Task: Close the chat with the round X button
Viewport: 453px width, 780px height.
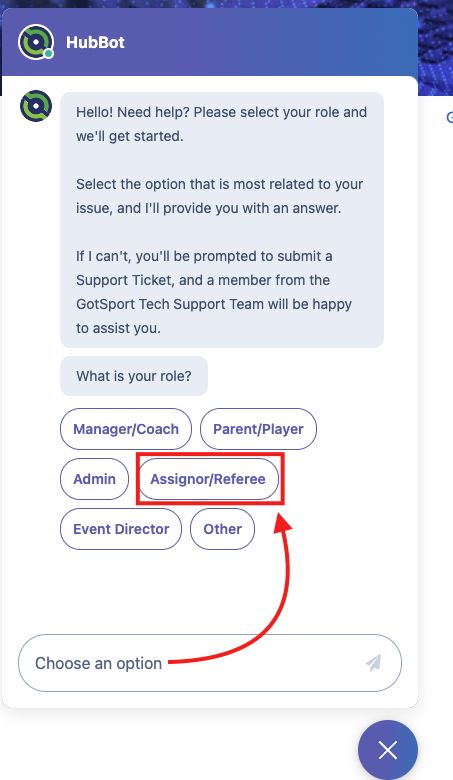Action: tap(388, 750)
